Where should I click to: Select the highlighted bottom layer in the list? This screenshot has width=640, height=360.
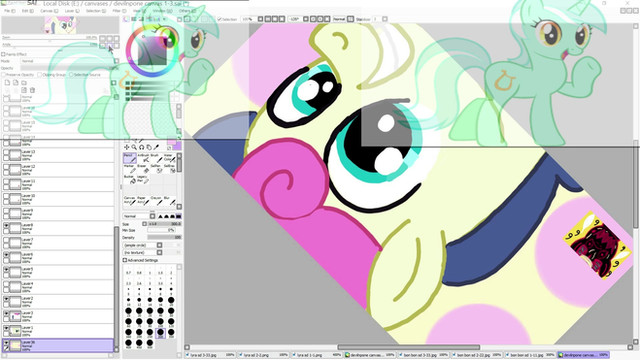[x=58, y=345]
